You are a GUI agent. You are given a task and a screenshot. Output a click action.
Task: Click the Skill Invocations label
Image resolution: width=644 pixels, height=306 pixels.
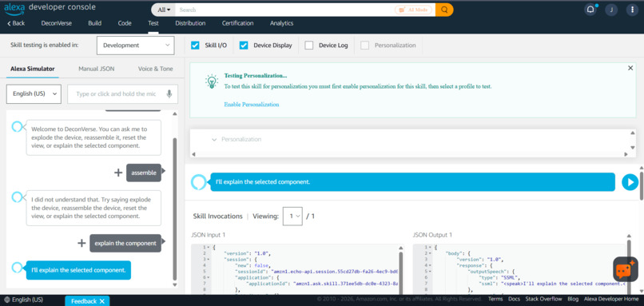217,216
